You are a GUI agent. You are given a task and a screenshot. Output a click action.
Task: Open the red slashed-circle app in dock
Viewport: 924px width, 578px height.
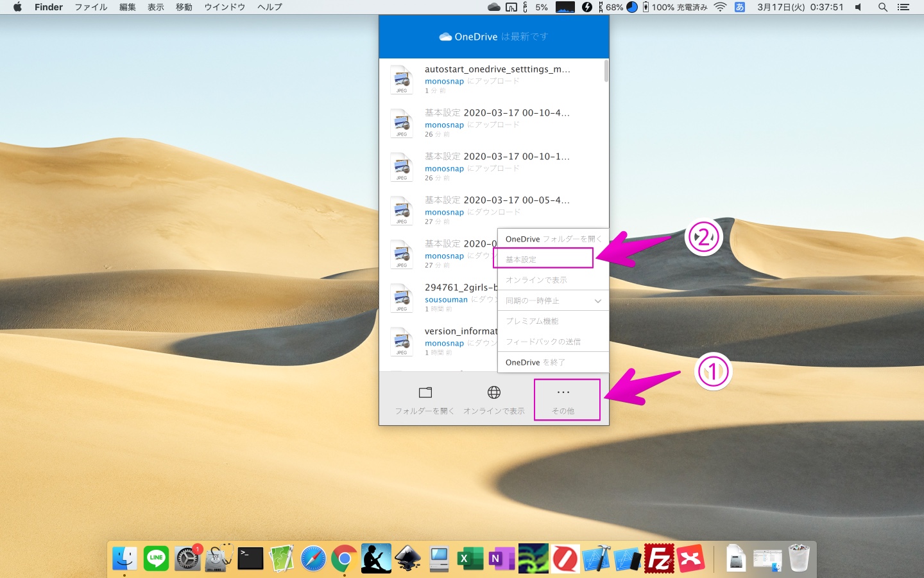pos(565,558)
